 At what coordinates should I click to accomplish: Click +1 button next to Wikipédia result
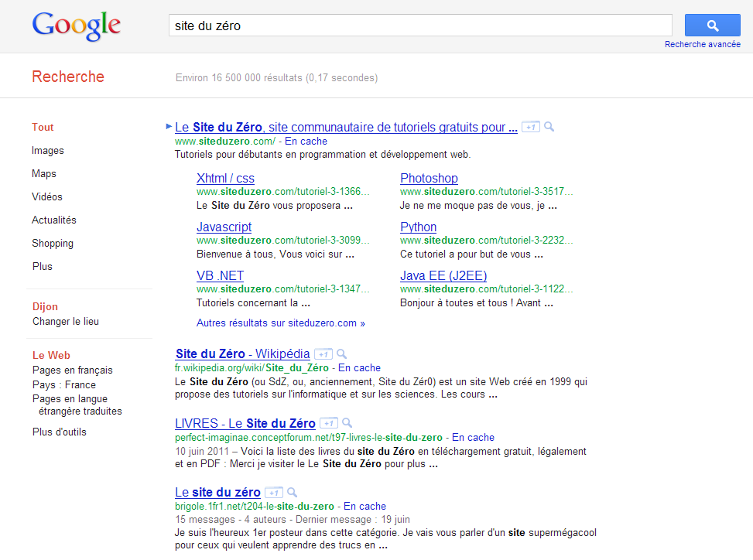click(x=323, y=354)
